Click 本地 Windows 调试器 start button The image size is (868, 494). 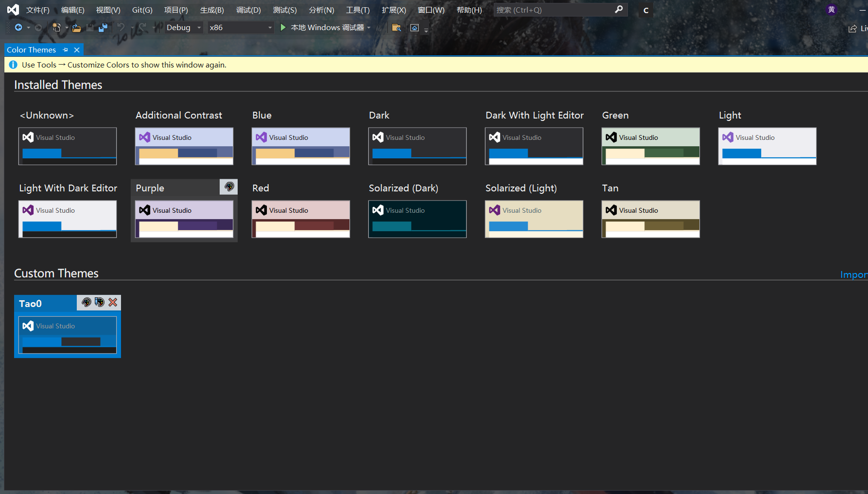pos(322,28)
